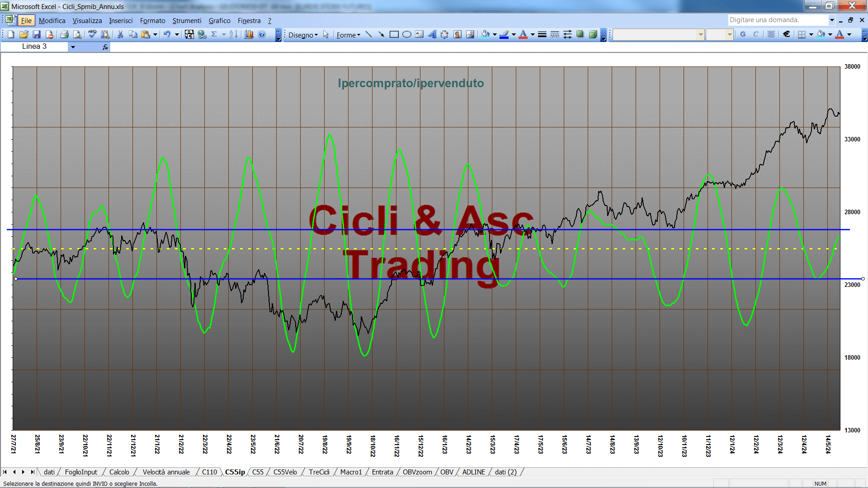Viewport: 868px width, 488px height.
Task: Select the Oval drawing tool
Action: click(x=406, y=34)
